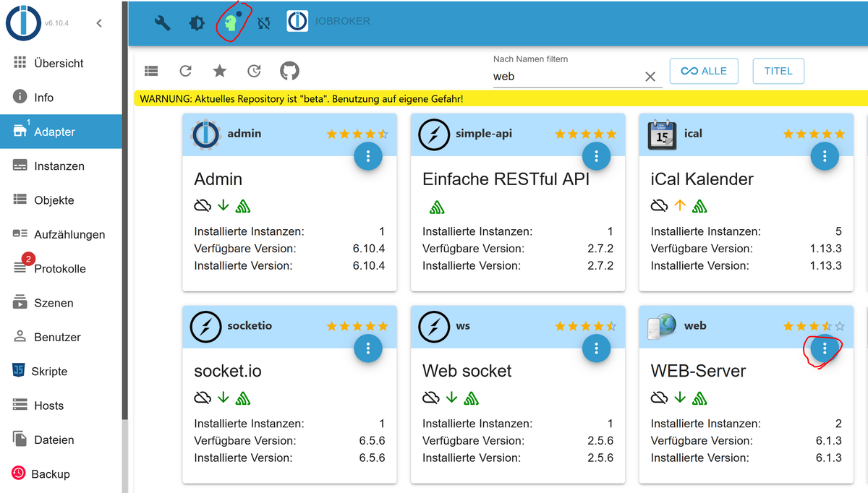
Task: Click the star rating of ws adapter
Action: [x=586, y=326]
